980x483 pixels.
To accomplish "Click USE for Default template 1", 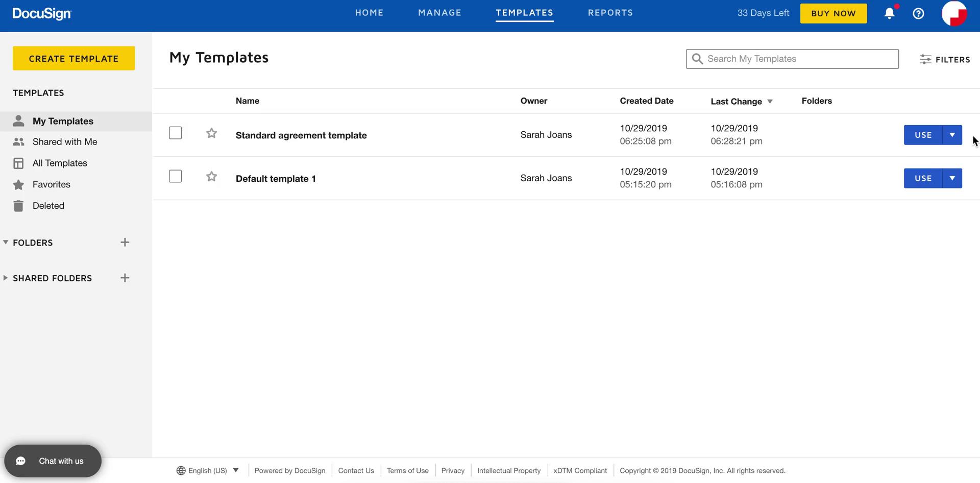I will point(923,178).
